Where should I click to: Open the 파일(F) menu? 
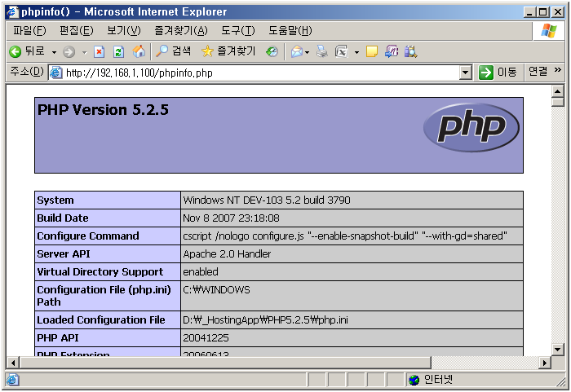click(x=29, y=31)
